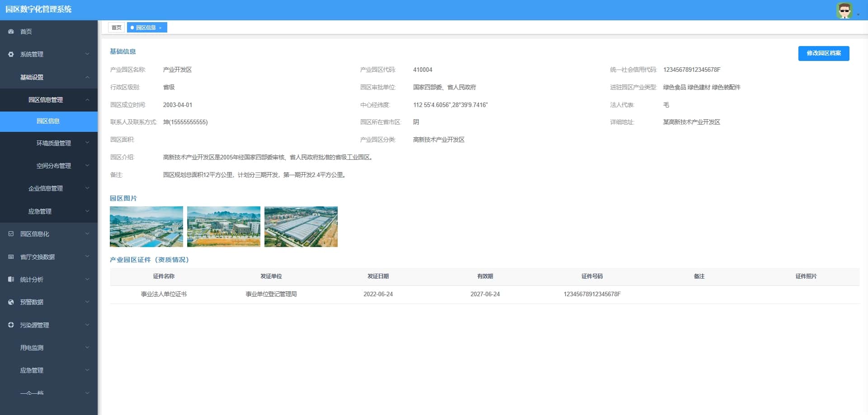The width and height of the screenshot is (868, 415).
Task: Click the 有效期 column header
Action: [485, 276]
